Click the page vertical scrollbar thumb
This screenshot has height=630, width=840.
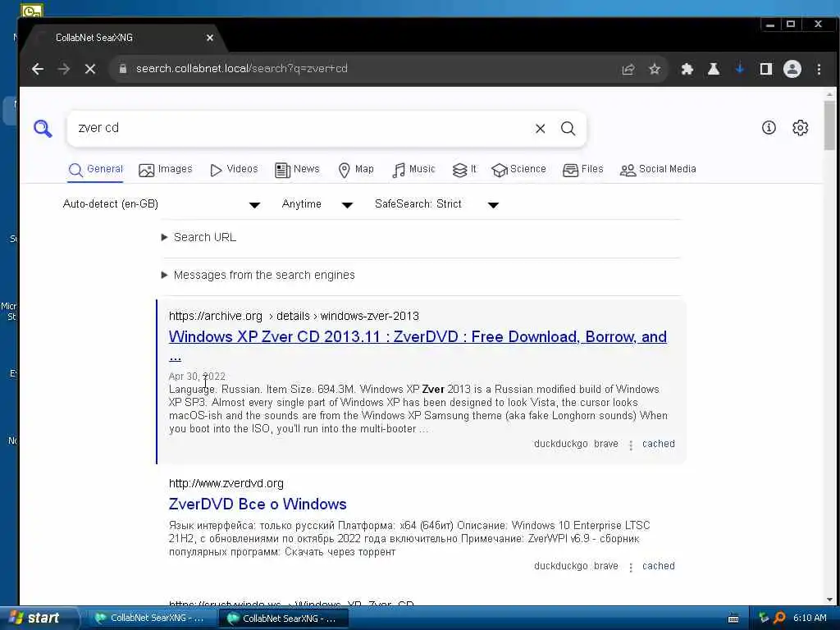[829, 126]
